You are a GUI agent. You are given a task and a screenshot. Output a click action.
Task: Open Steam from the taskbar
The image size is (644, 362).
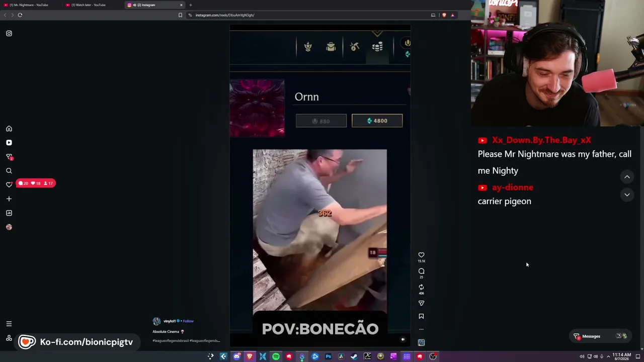[x=354, y=356]
